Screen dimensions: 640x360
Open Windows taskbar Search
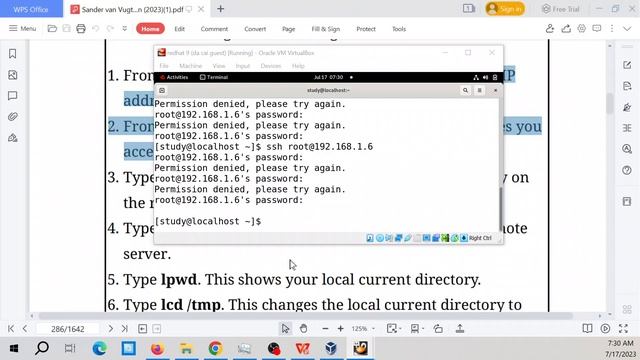click(42, 349)
